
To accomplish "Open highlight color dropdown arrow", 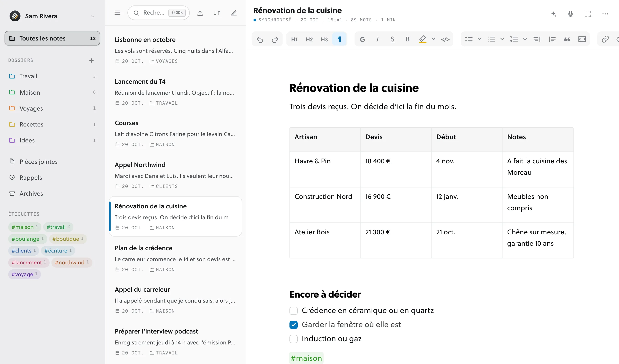I will tap(434, 39).
